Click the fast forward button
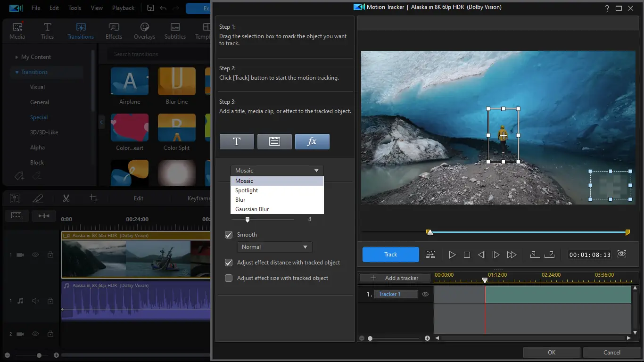The width and height of the screenshot is (644, 362). [512, 255]
